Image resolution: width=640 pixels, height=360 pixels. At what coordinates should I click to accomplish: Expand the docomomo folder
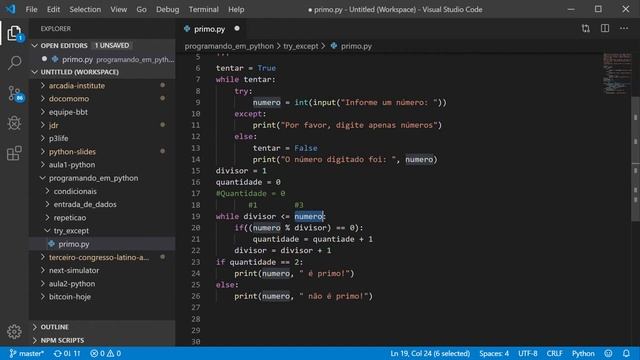[x=102, y=99]
